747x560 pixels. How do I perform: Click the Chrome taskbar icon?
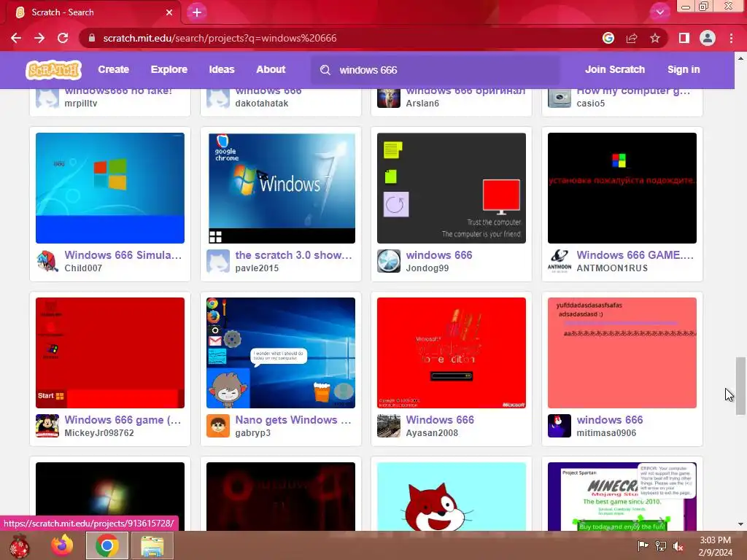click(x=107, y=545)
